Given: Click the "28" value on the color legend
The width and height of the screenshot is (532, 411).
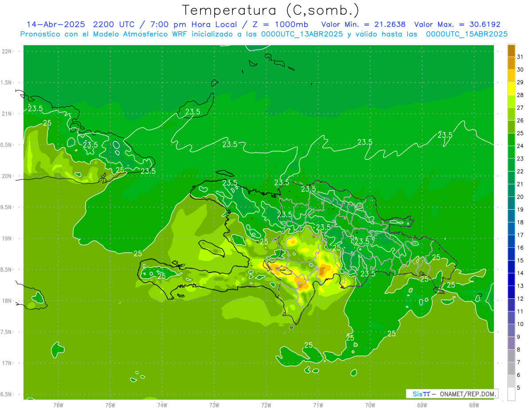Looking at the screenshot, I should [520, 95].
